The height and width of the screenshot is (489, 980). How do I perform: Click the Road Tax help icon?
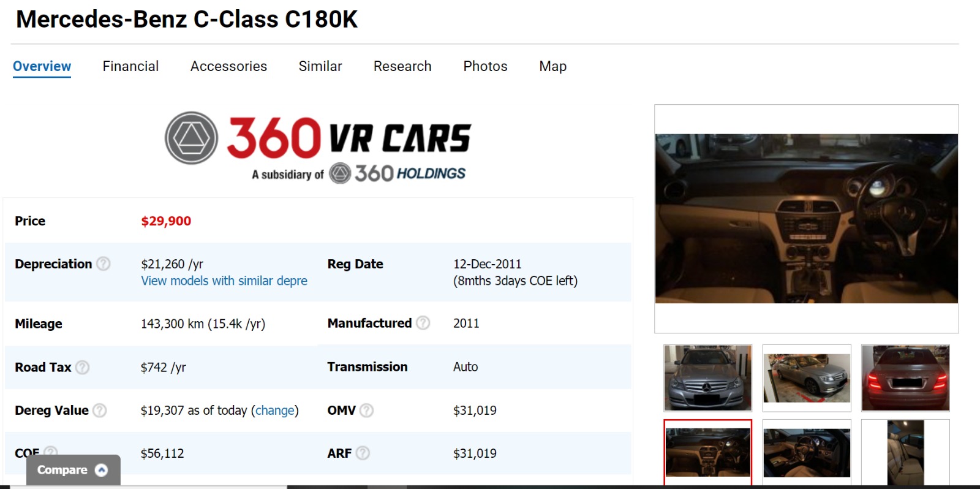(x=82, y=368)
